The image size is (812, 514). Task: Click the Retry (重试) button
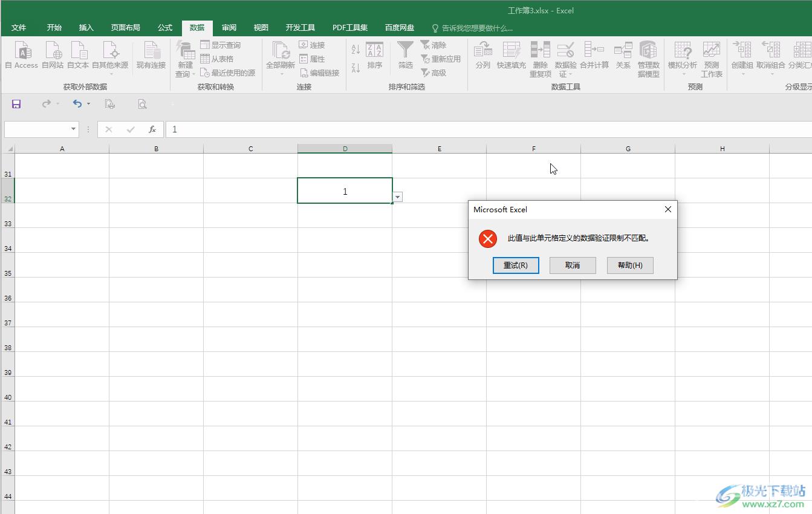coord(516,265)
